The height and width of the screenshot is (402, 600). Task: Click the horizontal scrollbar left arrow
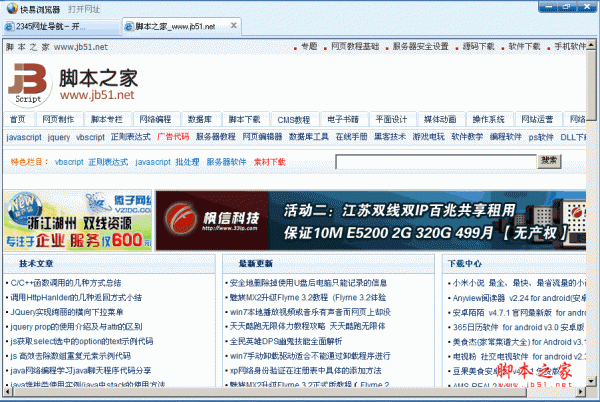click(8, 391)
